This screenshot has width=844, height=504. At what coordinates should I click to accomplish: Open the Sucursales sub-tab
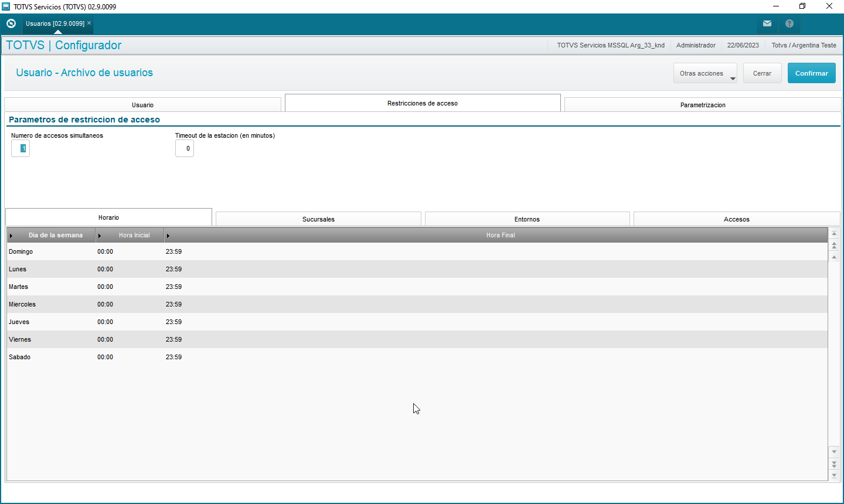[x=318, y=219]
